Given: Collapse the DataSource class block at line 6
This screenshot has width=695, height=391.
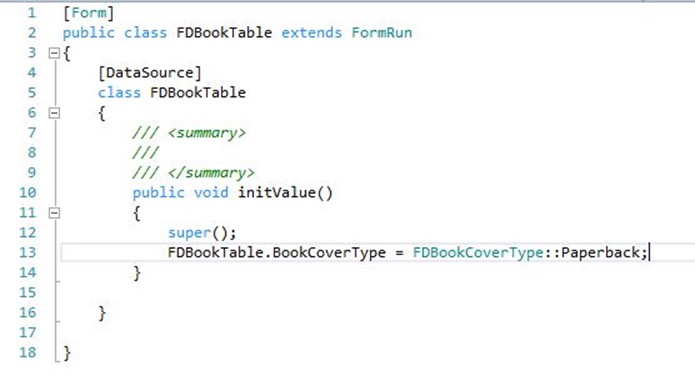Looking at the screenshot, I should coord(54,113).
